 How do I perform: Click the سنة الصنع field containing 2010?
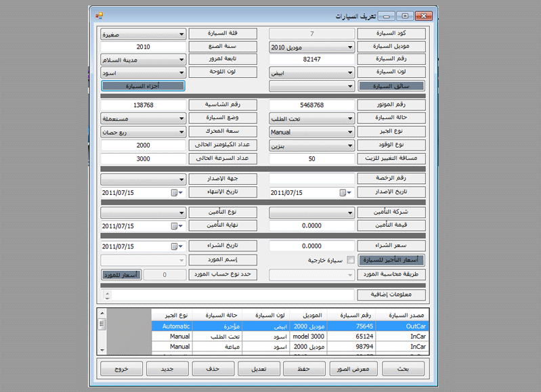tap(143, 47)
